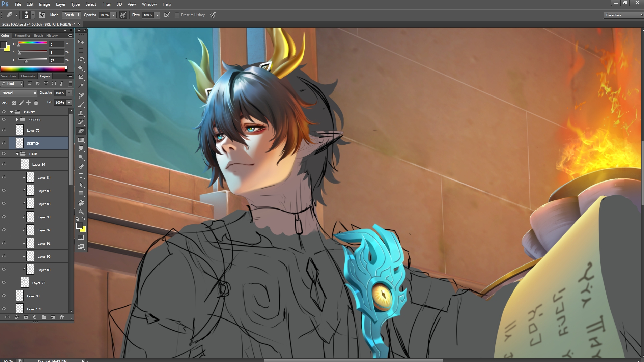Switch to the Channels tab

28,76
